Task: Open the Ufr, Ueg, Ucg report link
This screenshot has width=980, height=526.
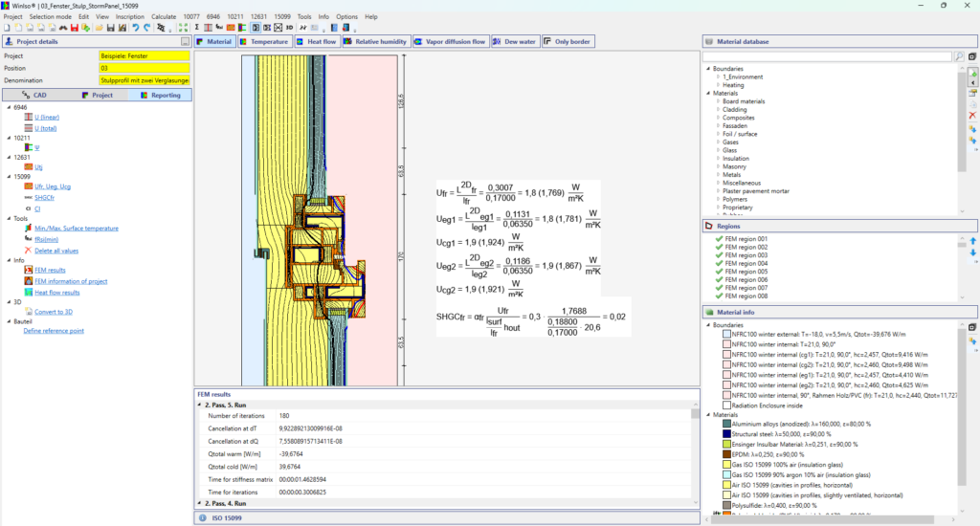Action: click(x=53, y=186)
